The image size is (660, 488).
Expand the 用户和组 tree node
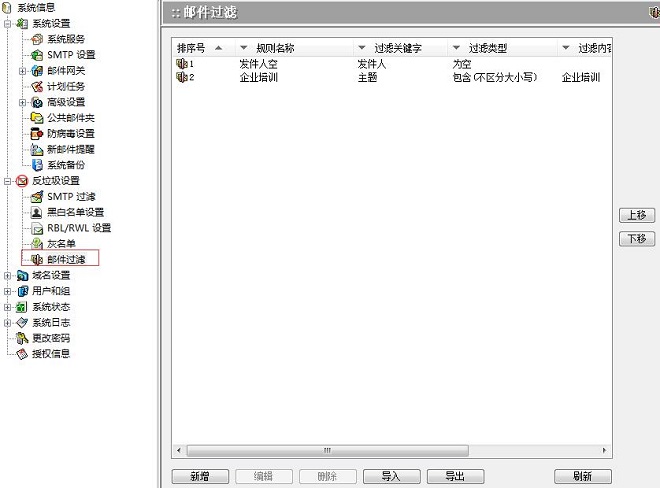[x=8, y=291]
